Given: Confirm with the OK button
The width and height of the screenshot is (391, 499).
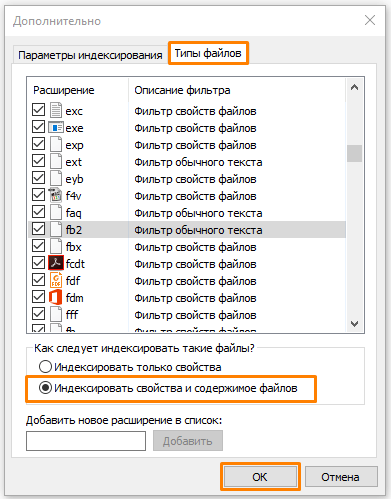Looking at the screenshot, I should coord(260,477).
